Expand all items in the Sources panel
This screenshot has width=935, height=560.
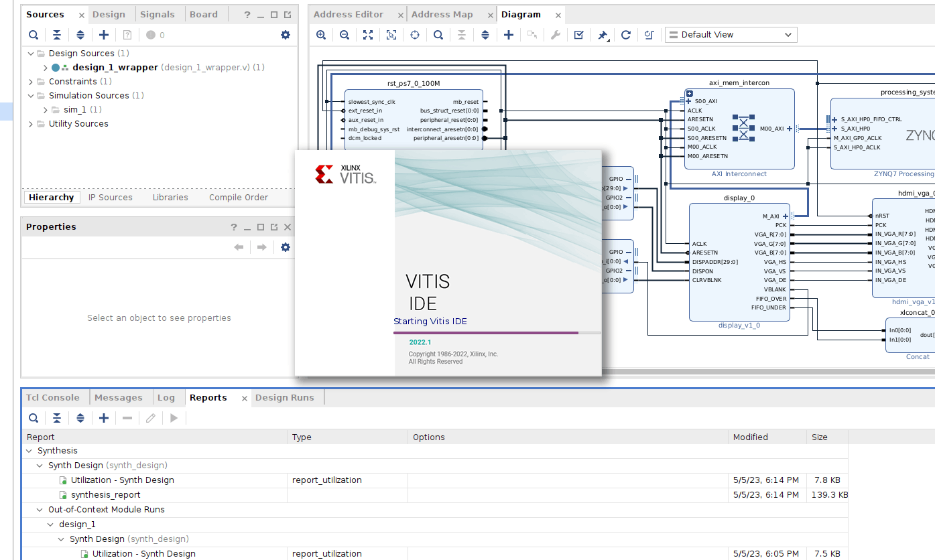point(80,35)
